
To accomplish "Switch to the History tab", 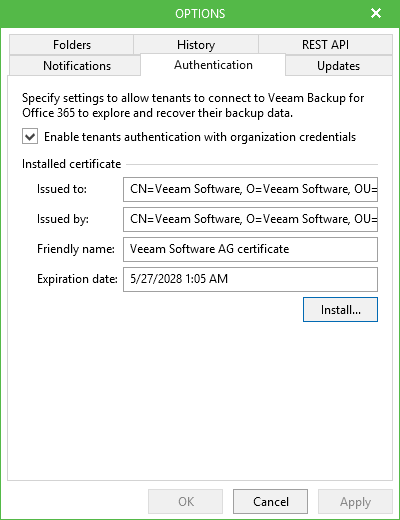I will [196, 45].
